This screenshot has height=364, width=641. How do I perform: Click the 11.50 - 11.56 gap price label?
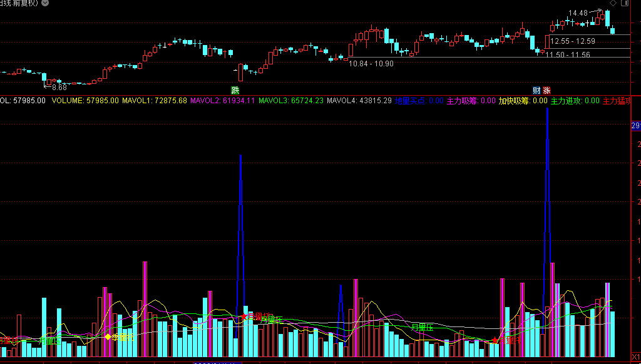568,55
